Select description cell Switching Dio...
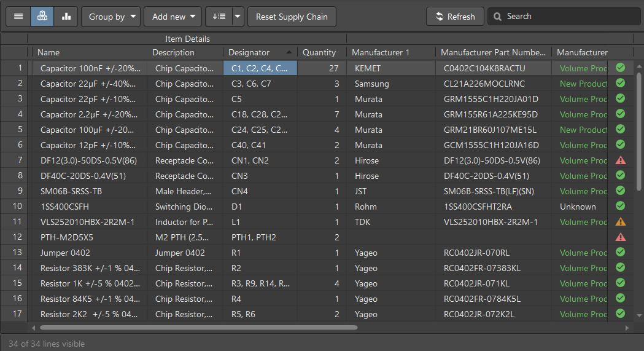 pyautogui.click(x=185, y=207)
